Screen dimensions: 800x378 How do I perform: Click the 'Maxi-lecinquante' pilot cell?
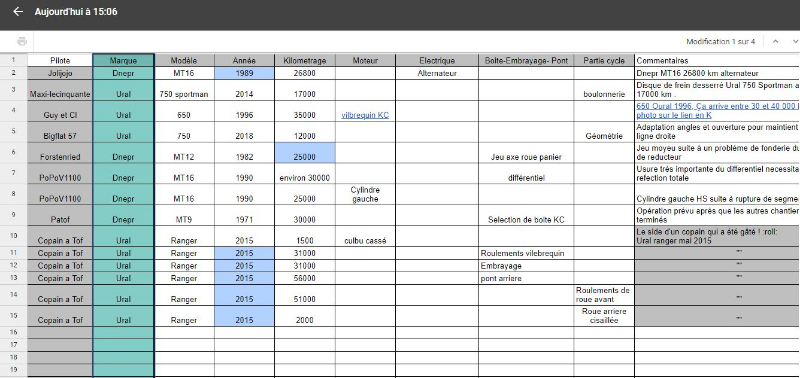pos(60,90)
